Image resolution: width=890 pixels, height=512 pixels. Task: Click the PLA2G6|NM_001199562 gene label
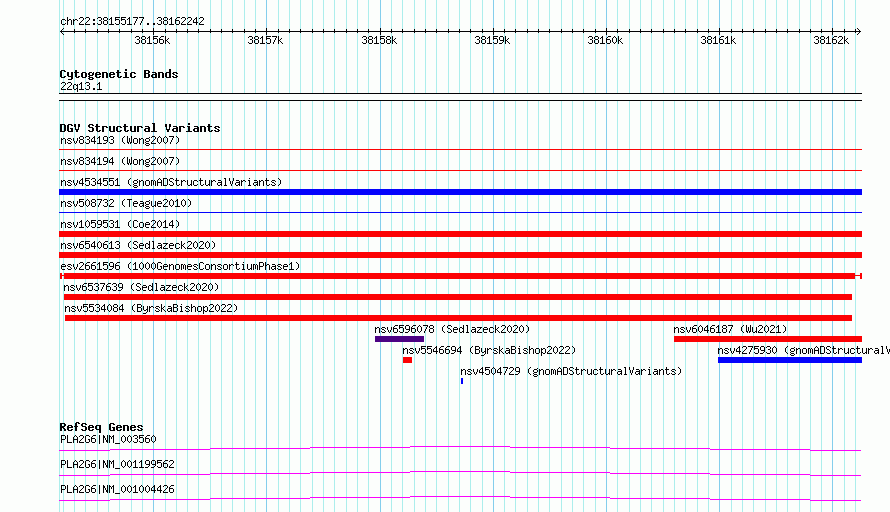pos(117,464)
